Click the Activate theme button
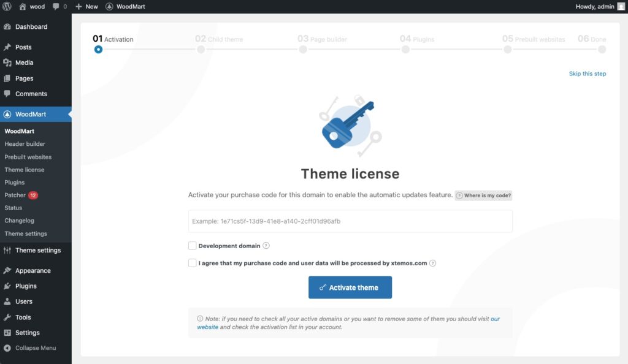628x364 pixels. (350, 287)
